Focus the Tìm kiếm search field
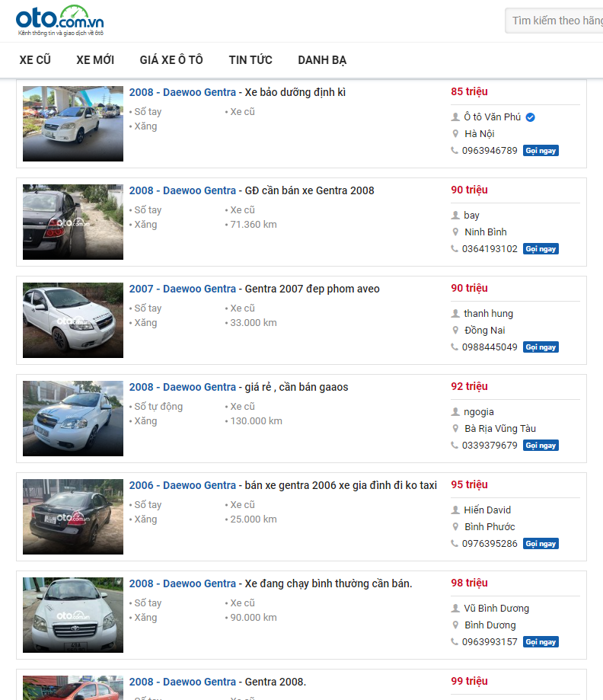 tap(554, 21)
